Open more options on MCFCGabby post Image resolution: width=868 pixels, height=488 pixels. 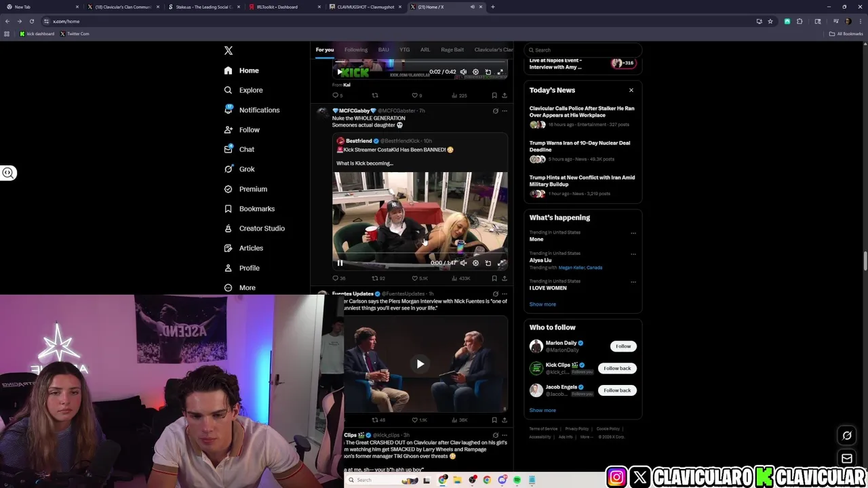pos(504,110)
